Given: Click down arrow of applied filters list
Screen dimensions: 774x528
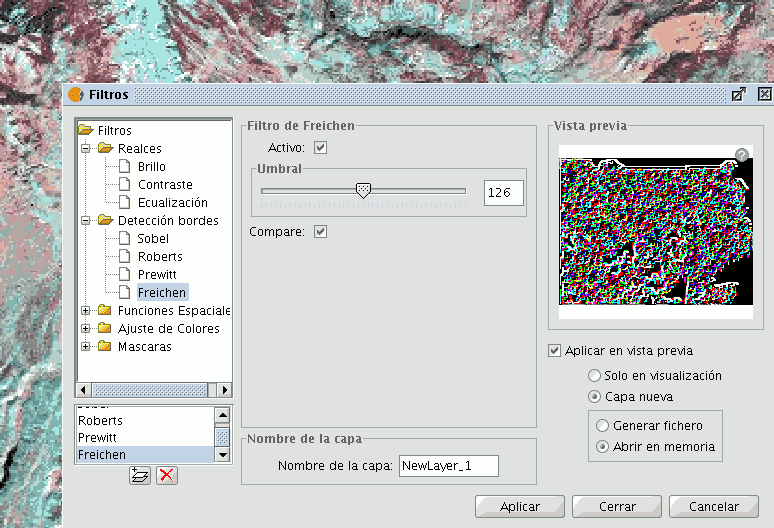Looking at the screenshot, I should [x=223, y=454].
